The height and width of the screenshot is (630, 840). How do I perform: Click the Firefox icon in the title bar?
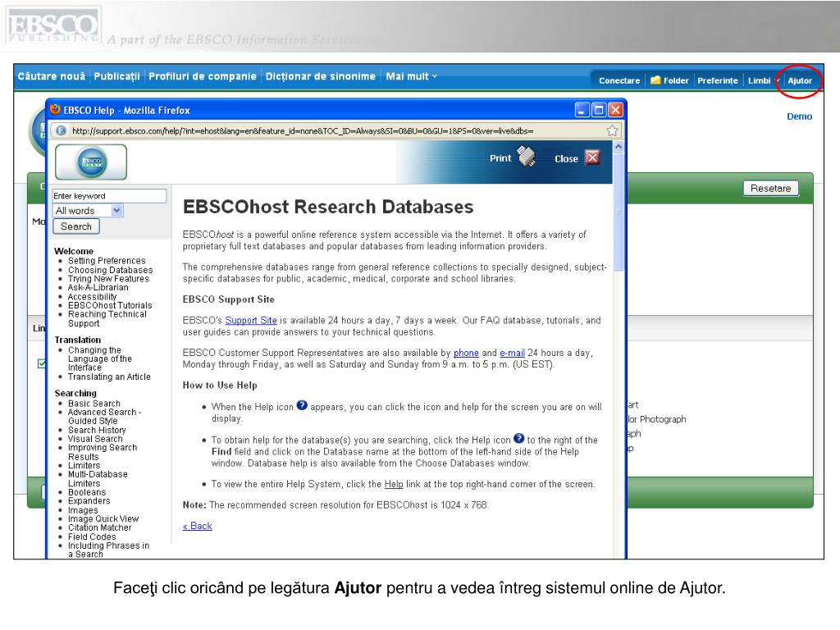(x=55, y=110)
